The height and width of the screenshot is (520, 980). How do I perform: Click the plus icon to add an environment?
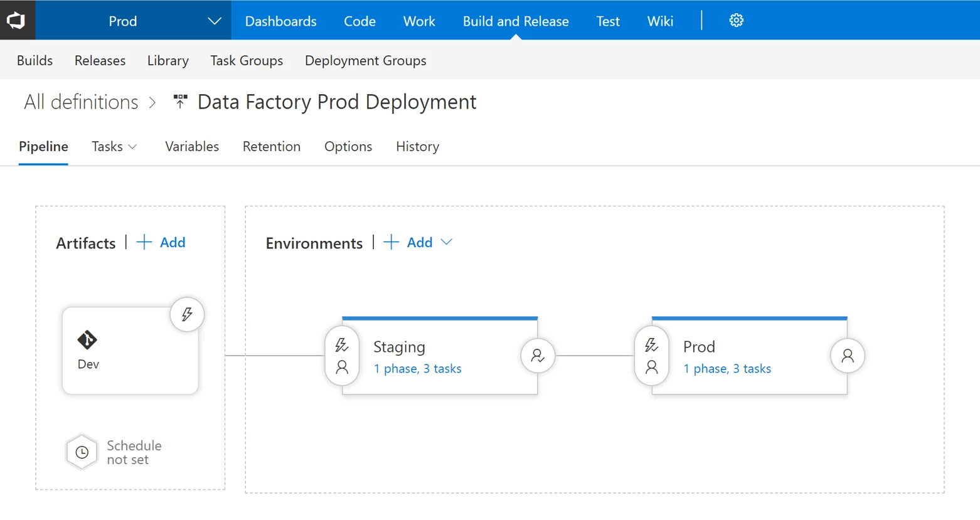[x=391, y=242]
